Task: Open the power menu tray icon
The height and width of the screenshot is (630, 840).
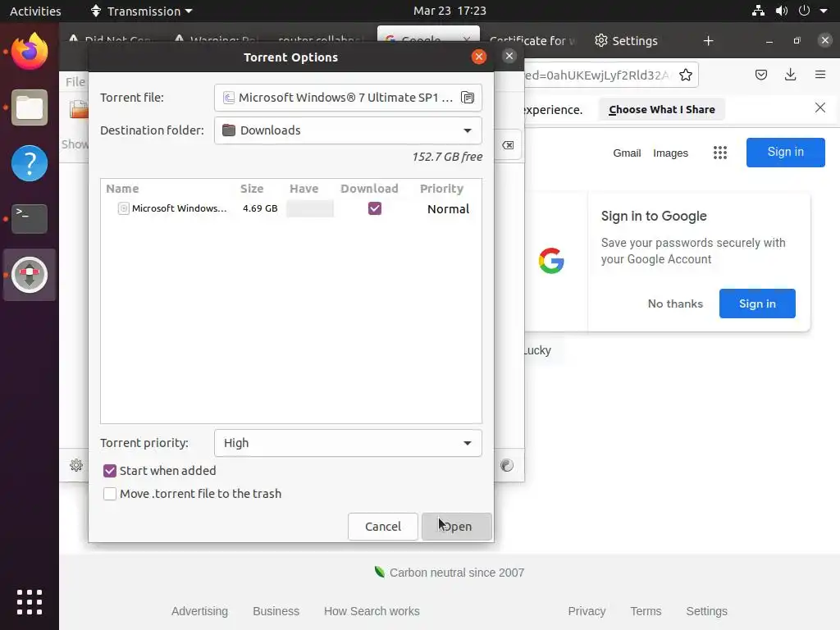Action: click(x=804, y=11)
